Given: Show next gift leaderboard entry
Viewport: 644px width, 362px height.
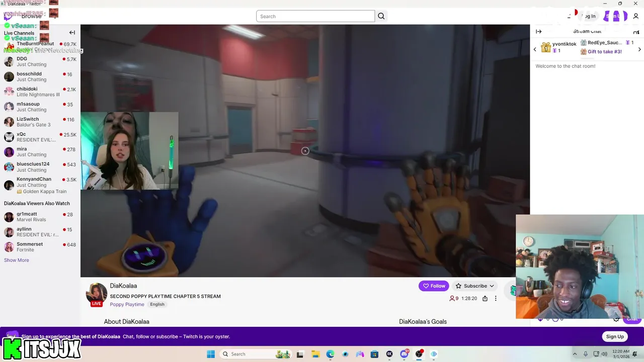Looking at the screenshot, I should 639,49.
